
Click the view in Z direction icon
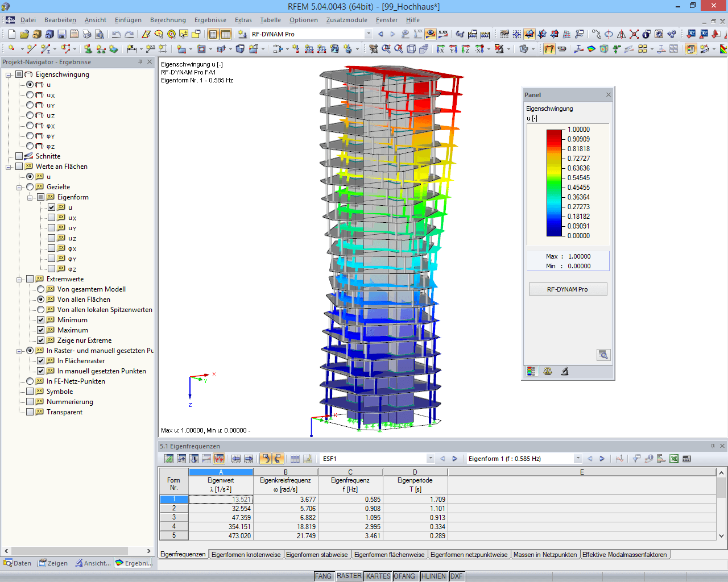point(466,49)
